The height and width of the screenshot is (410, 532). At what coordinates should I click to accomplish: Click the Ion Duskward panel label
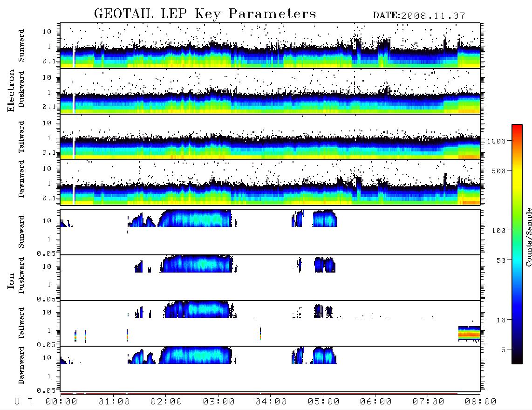(21, 275)
